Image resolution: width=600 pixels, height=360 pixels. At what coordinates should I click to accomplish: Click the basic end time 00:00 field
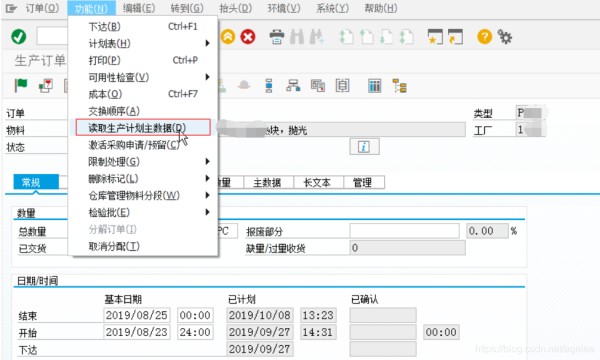[195, 315]
